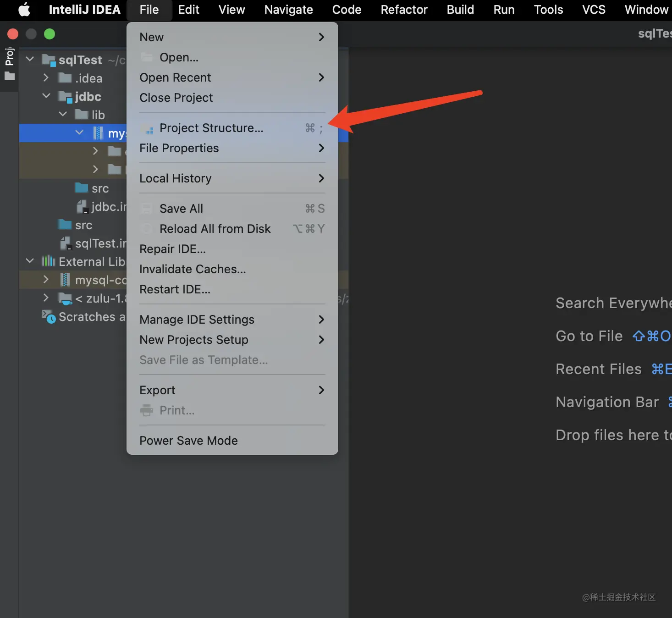Click the Recent Files hint
The image size is (672, 618).
(x=613, y=369)
